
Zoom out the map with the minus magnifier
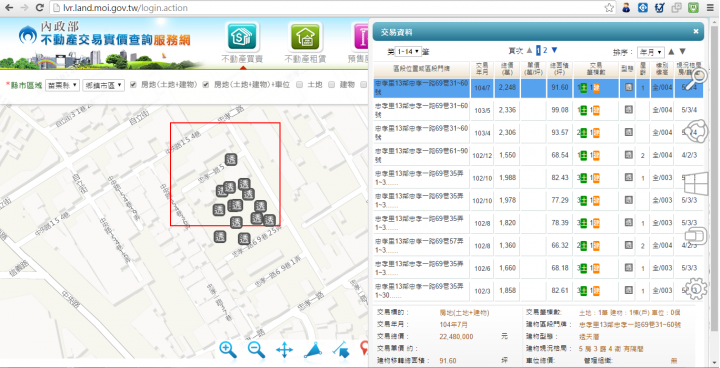point(256,350)
